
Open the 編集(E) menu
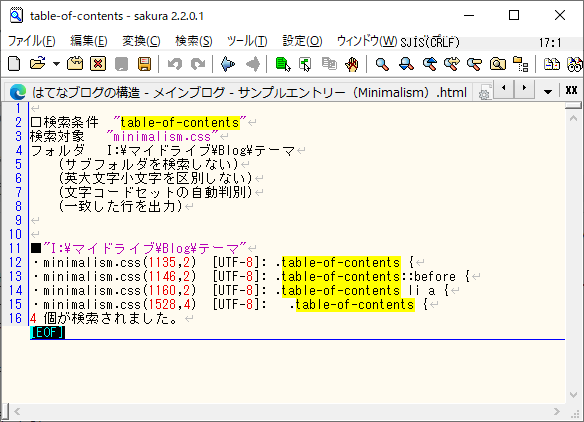[89, 41]
